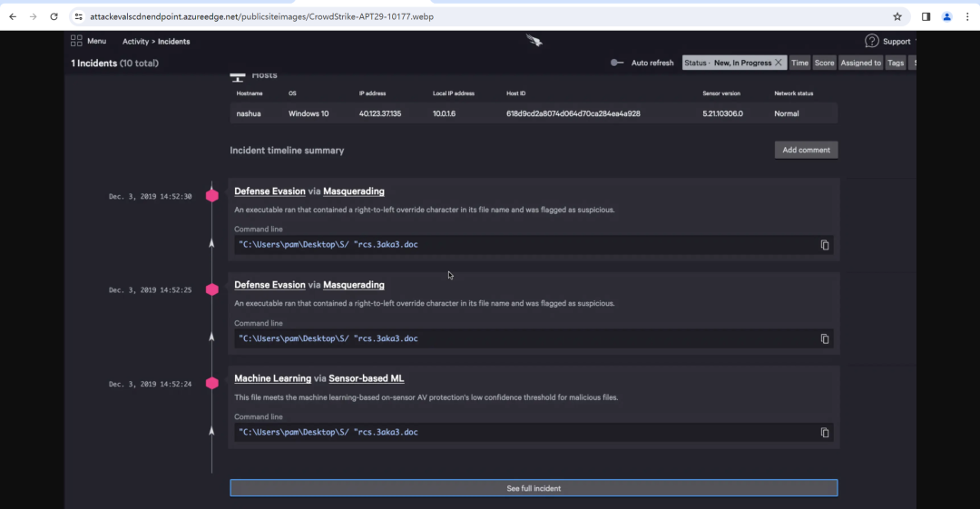Click the CrowdStrike falcon logo
This screenshot has width=980, height=509.
click(534, 41)
